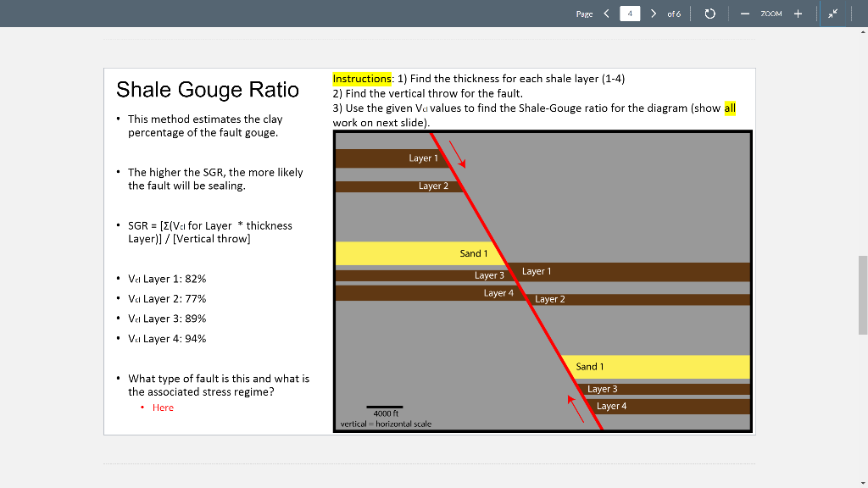The image size is (868, 488).
Task: Click the exit full screen icon
Action: tap(833, 14)
